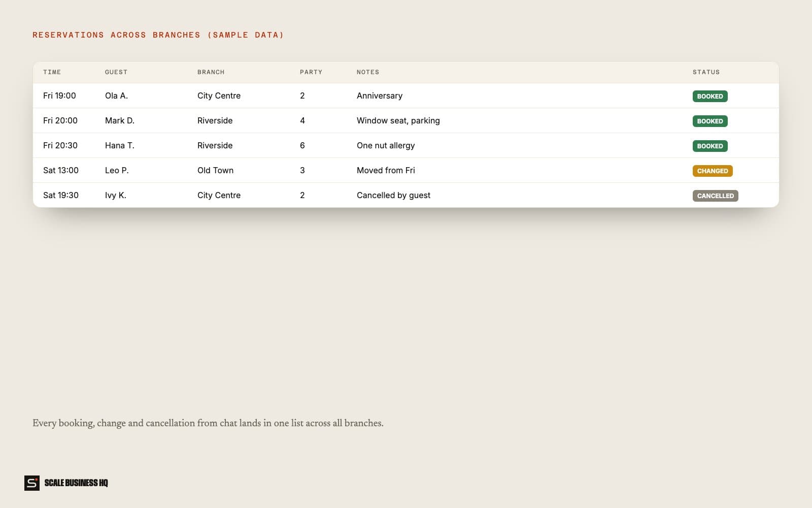The height and width of the screenshot is (508, 812).
Task: Select the "Cancelled by guest" note
Action: [x=393, y=195]
